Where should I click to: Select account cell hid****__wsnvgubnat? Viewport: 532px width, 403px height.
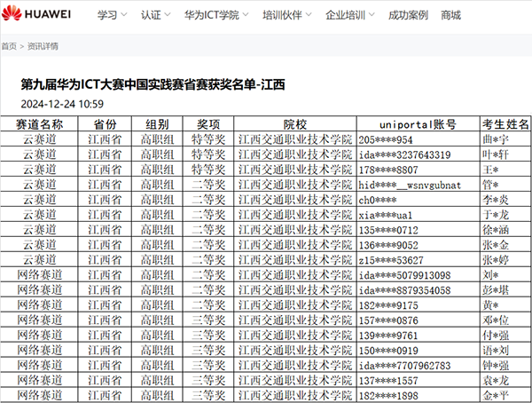click(419, 185)
